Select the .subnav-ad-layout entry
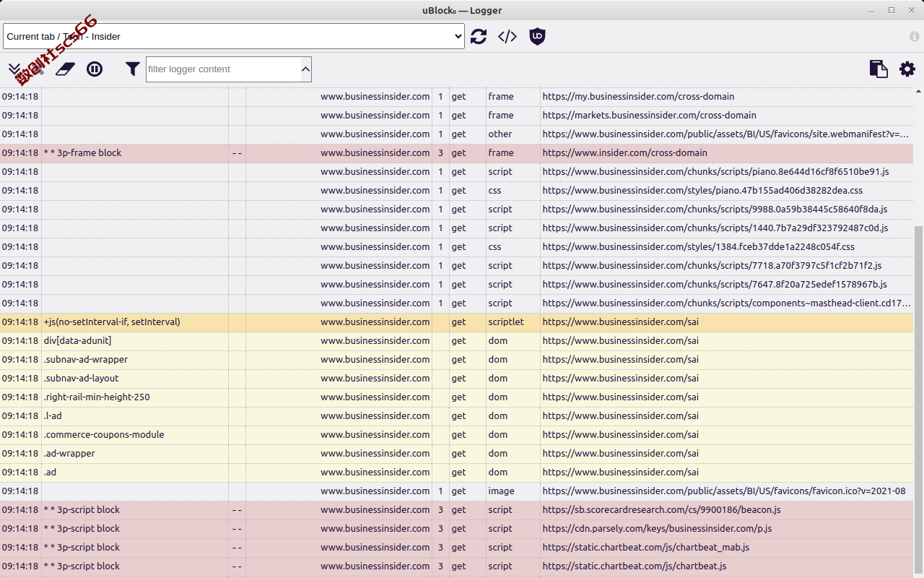Viewport: 924px width, 578px height. pyautogui.click(x=81, y=379)
